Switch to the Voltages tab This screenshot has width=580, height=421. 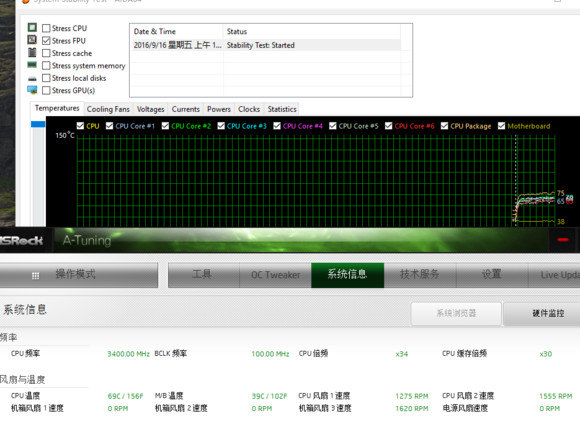(151, 109)
